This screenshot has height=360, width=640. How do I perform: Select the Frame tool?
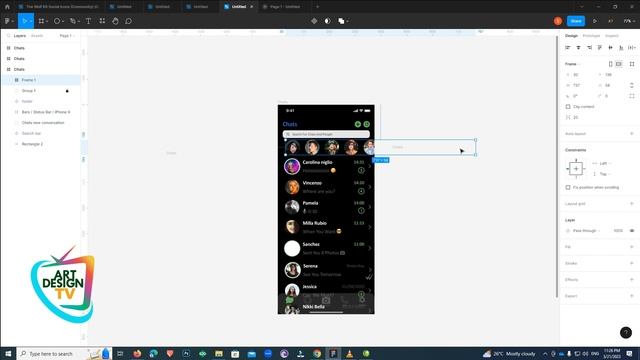click(41, 21)
